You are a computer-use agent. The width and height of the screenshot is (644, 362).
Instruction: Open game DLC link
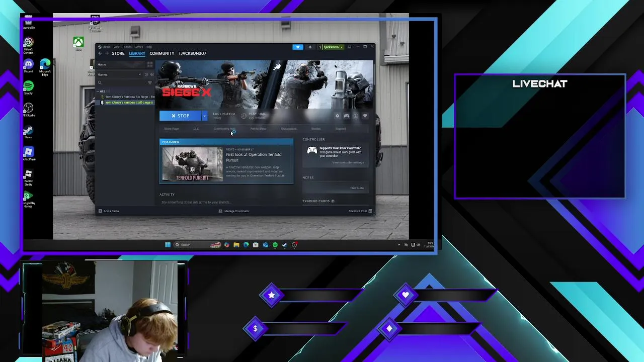coord(196,129)
